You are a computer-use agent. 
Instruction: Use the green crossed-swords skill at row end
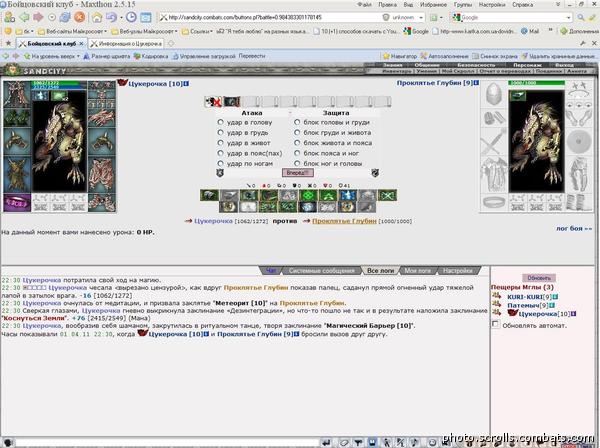(x=387, y=195)
